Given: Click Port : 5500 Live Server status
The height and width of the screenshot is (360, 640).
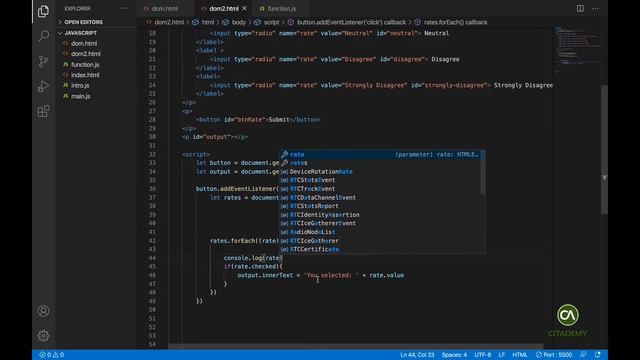Looking at the screenshot, I should coord(553,355).
